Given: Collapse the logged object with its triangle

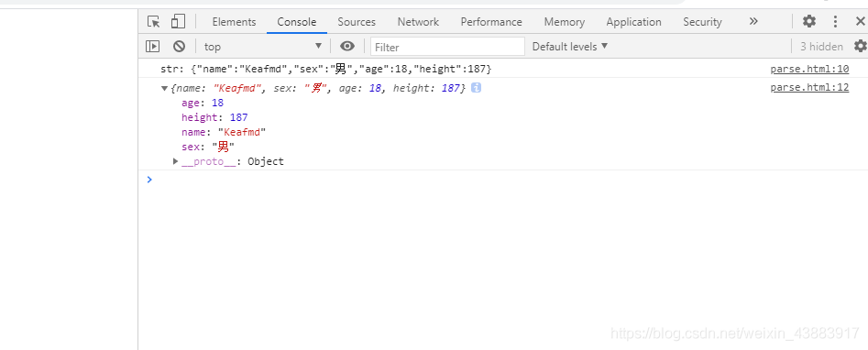Looking at the screenshot, I should point(164,88).
